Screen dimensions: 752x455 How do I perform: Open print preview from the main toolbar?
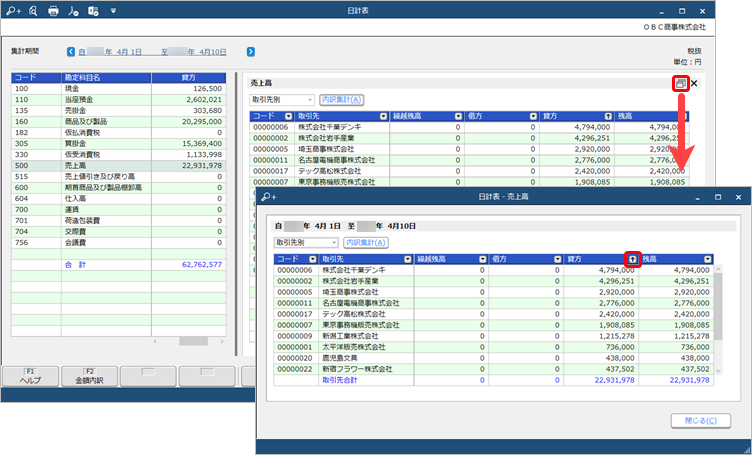tap(33, 11)
